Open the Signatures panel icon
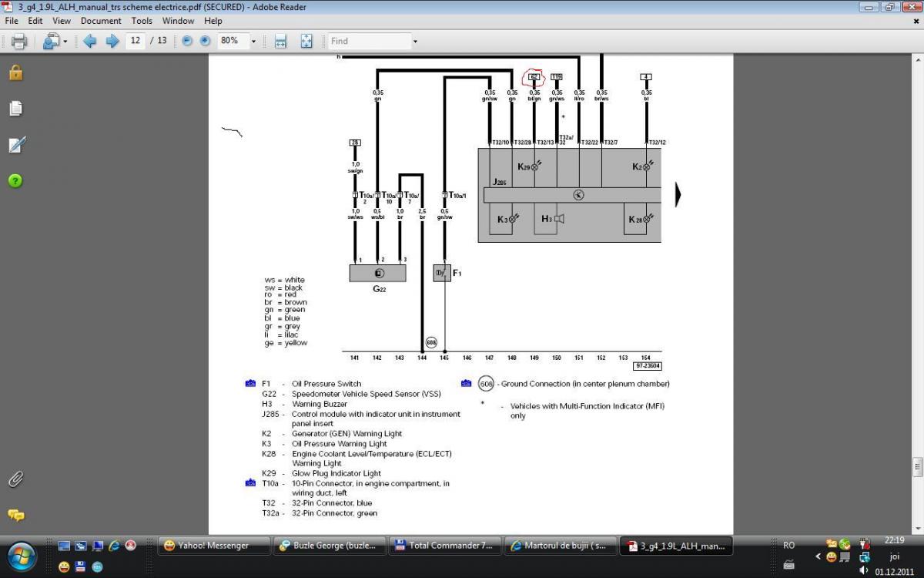The image size is (924, 578). 16,145
